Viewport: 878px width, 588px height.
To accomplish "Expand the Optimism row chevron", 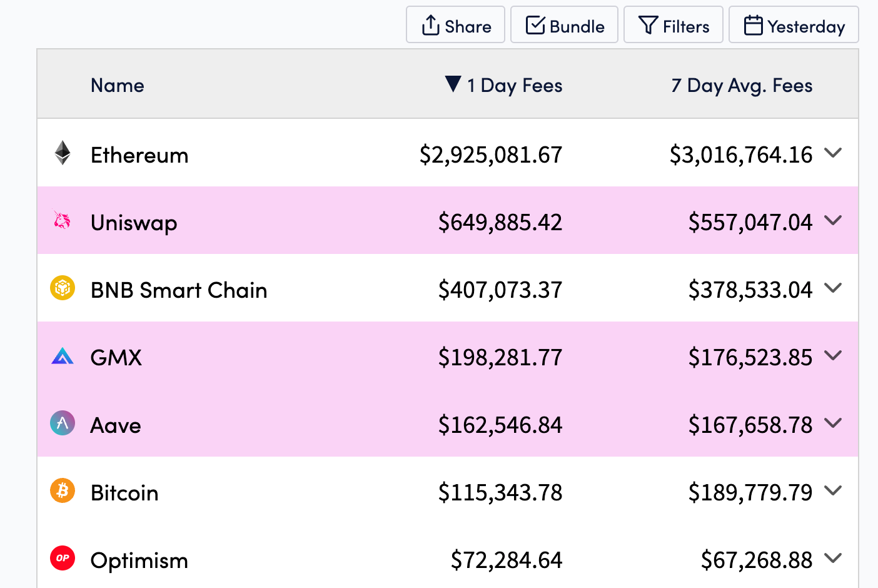I will 833,558.
